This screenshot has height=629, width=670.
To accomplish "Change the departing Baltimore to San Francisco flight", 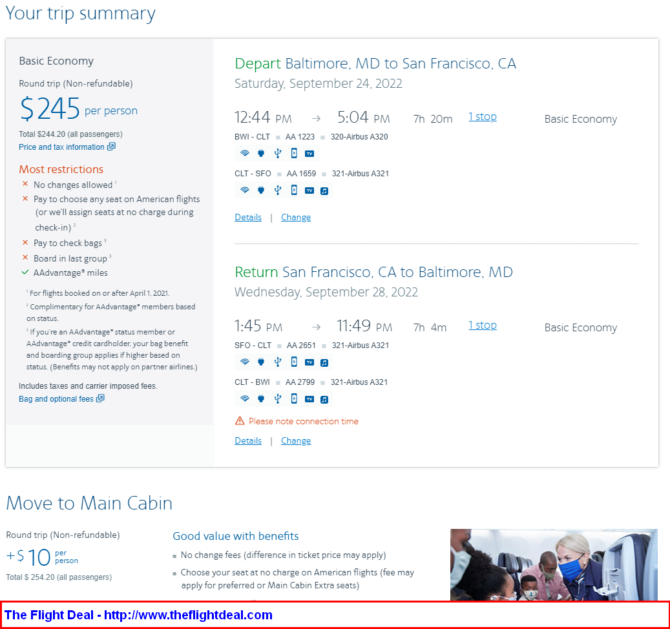I will click(296, 217).
